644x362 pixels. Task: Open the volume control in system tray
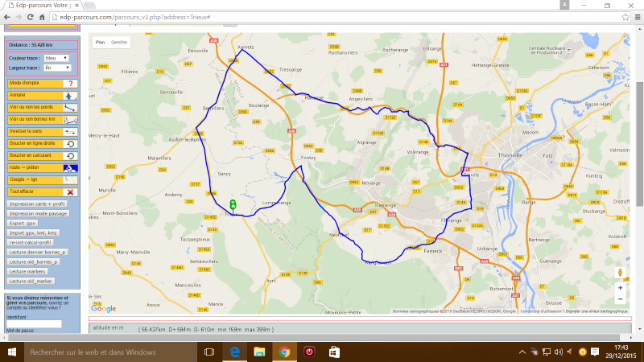point(558,352)
